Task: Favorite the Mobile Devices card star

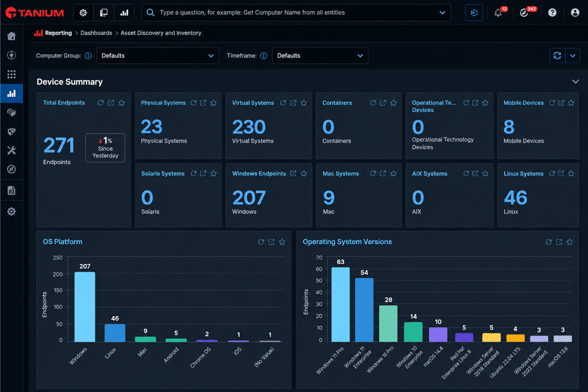Action: pyautogui.click(x=571, y=103)
